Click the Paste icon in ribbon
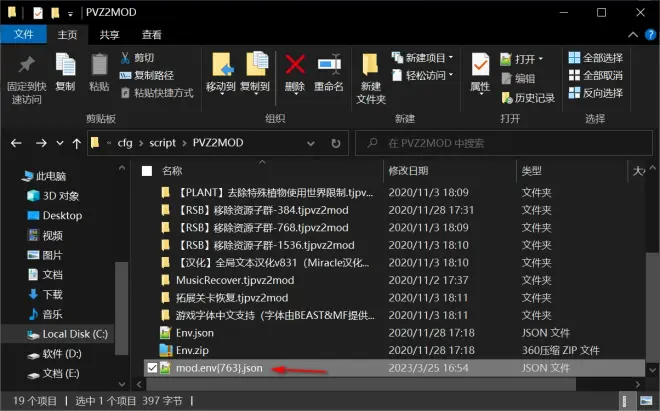Viewport: 660px width, 411px height. tap(98, 66)
